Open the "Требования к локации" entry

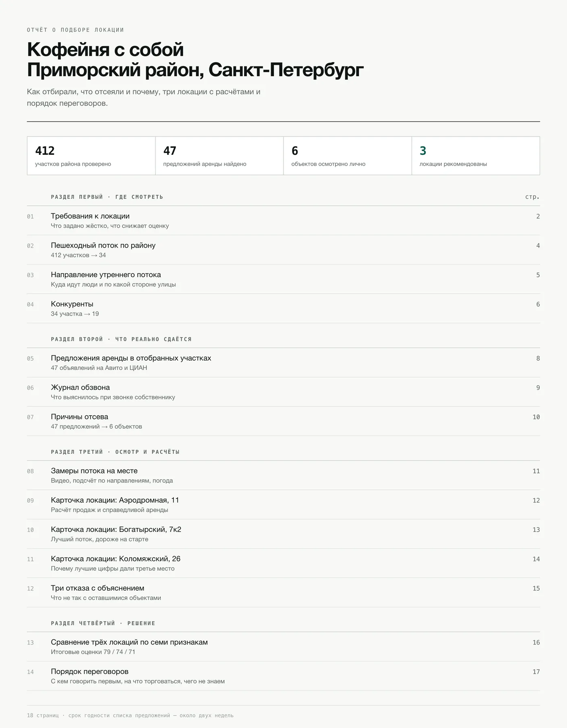(x=283, y=220)
